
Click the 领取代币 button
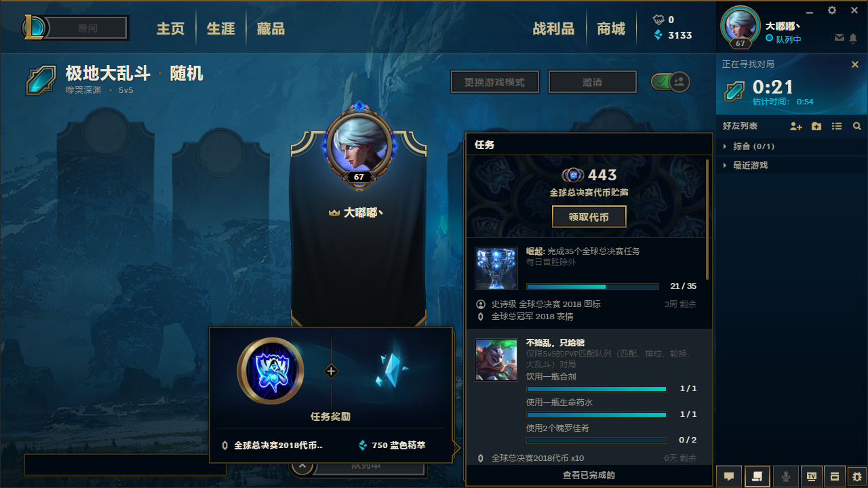(589, 217)
